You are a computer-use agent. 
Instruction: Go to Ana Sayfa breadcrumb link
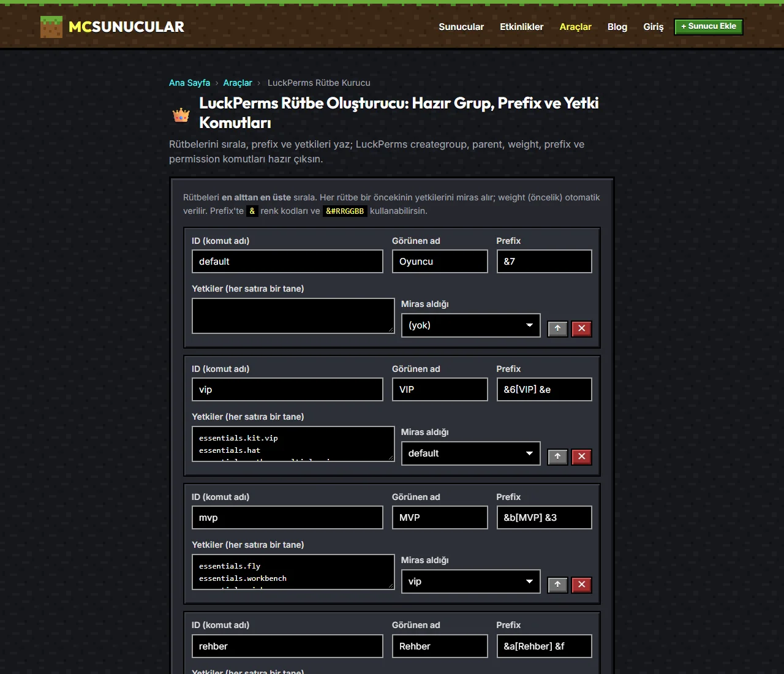(190, 83)
